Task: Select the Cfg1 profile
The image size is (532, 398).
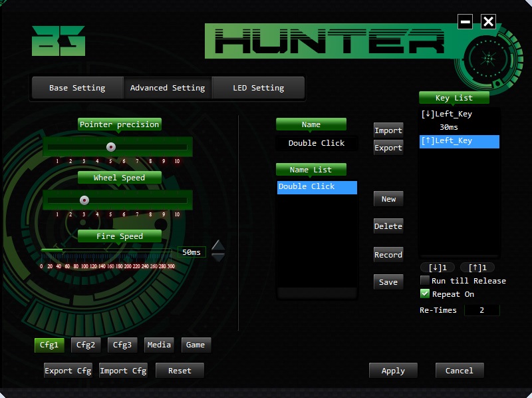Action: pyautogui.click(x=49, y=345)
